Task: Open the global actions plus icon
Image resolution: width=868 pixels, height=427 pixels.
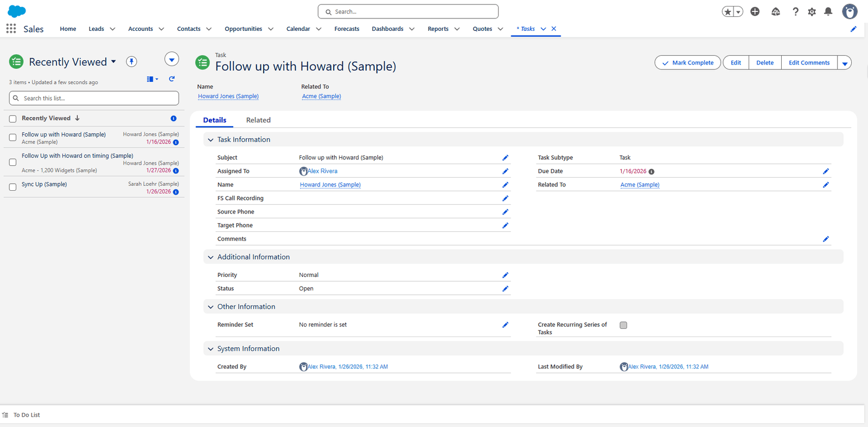Action: [x=755, y=11]
